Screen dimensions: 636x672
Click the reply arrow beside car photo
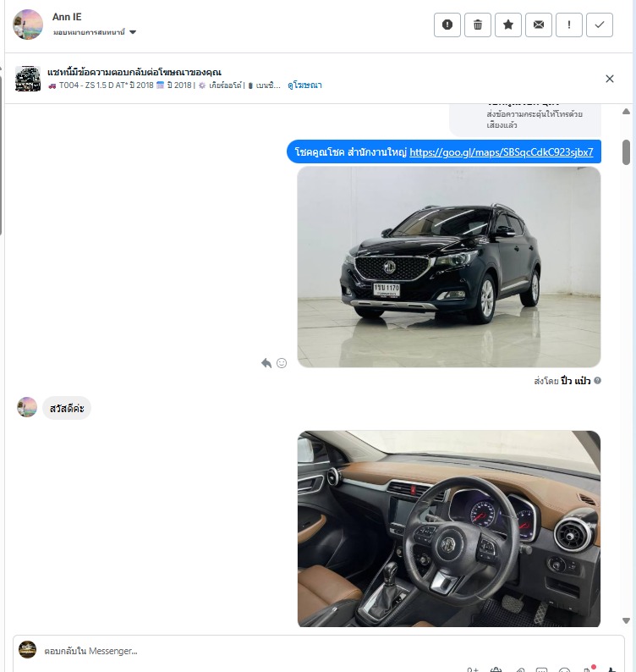pyautogui.click(x=266, y=363)
